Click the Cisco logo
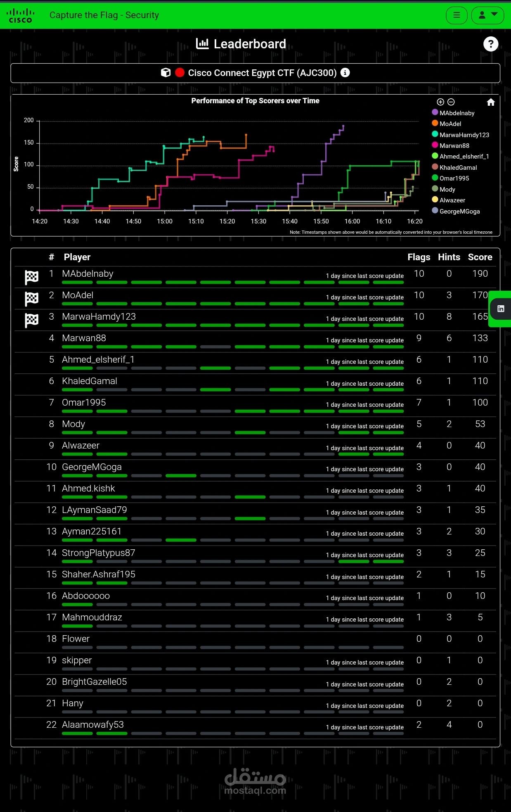 (20, 15)
